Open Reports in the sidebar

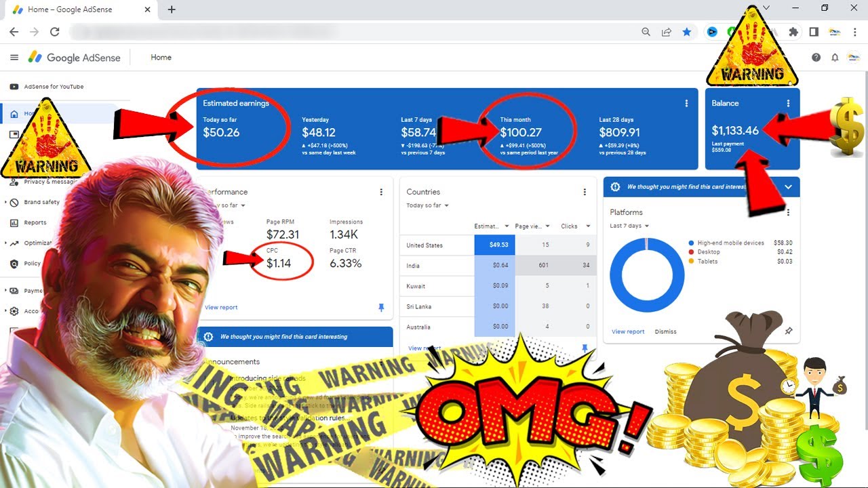(x=29, y=223)
